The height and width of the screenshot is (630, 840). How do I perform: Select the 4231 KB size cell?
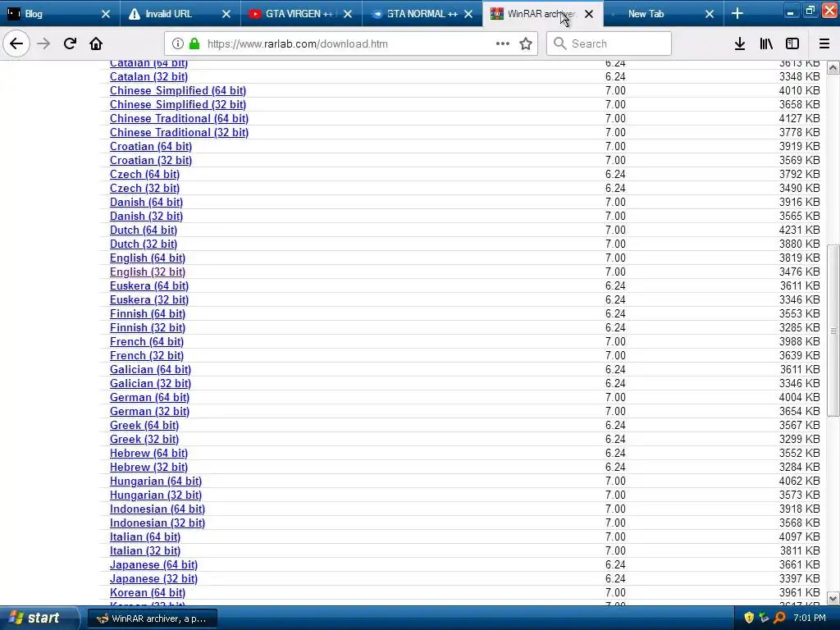click(799, 230)
